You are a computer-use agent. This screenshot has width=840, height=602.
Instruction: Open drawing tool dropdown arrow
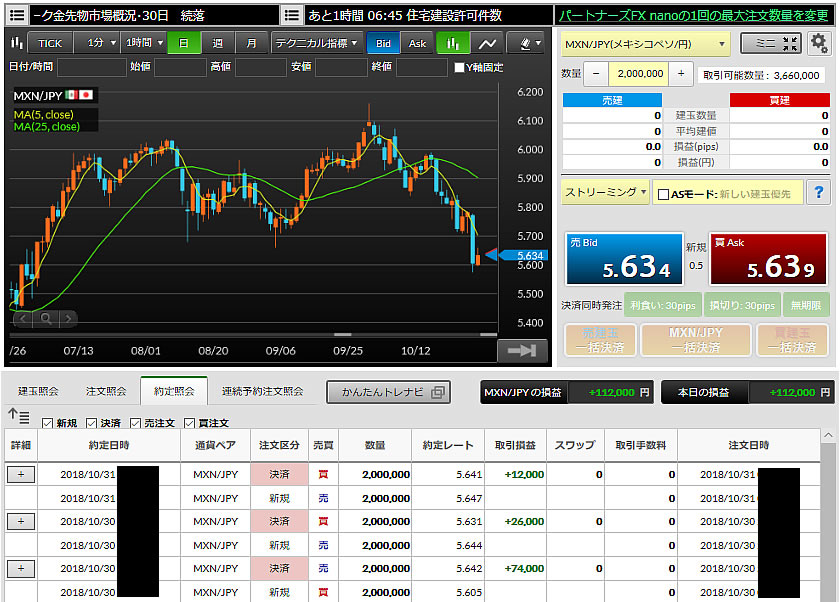538,43
